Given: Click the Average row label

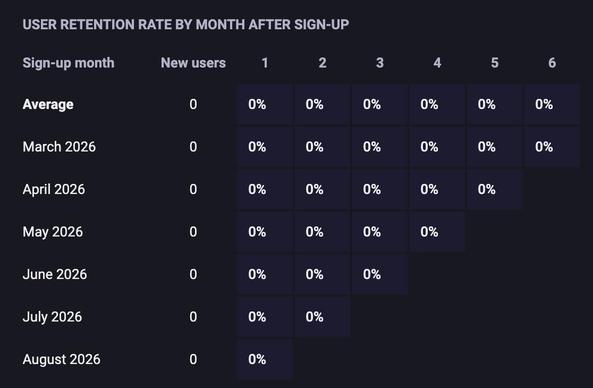Looking at the screenshot, I should (48, 104).
